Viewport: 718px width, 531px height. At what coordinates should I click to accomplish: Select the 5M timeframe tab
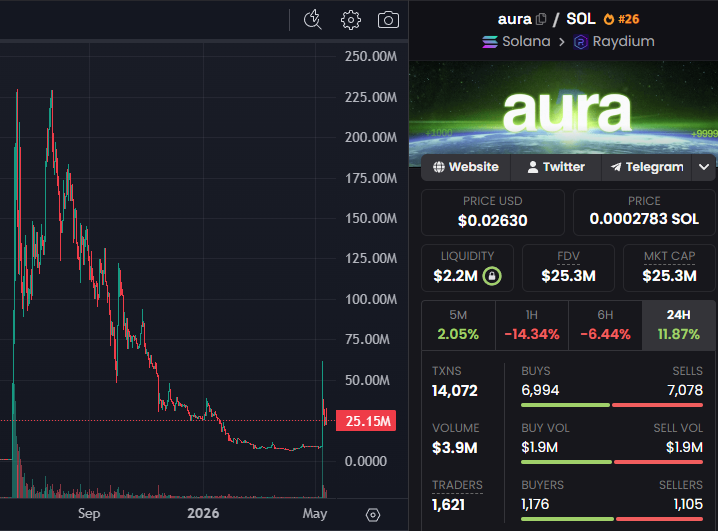[x=458, y=325]
